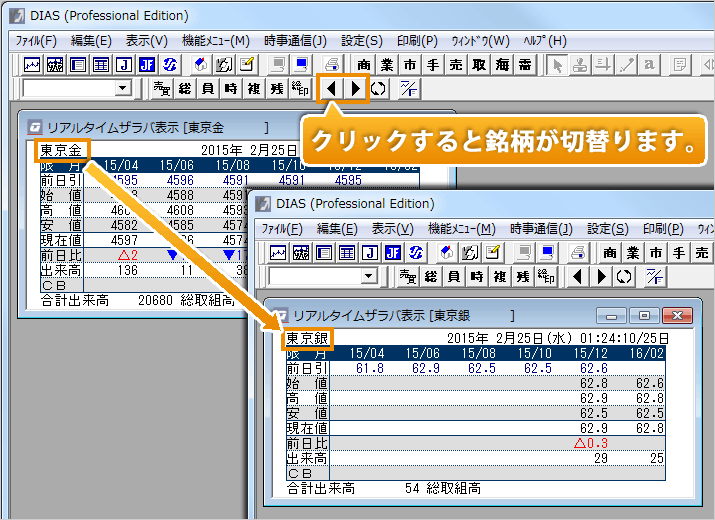715x520 pixels.
Task: Click the printer icon in the front window toolbar
Action: coord(580,252)
